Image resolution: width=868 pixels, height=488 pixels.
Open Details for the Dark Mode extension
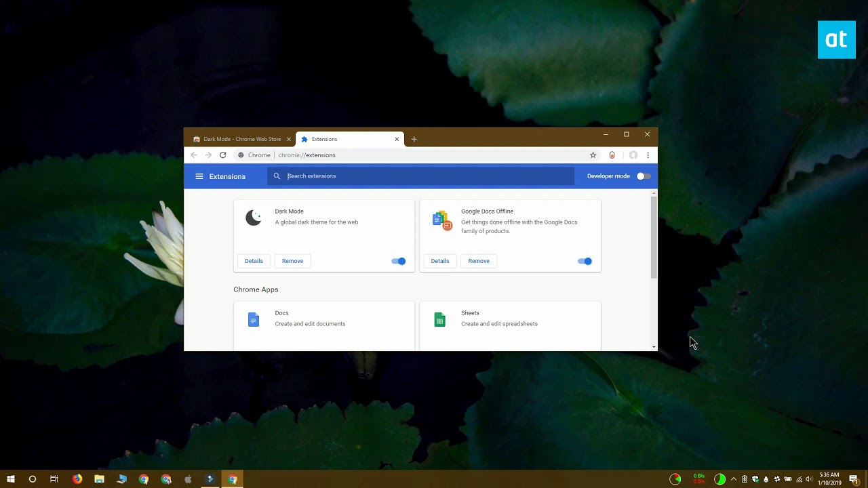point(254,261)
